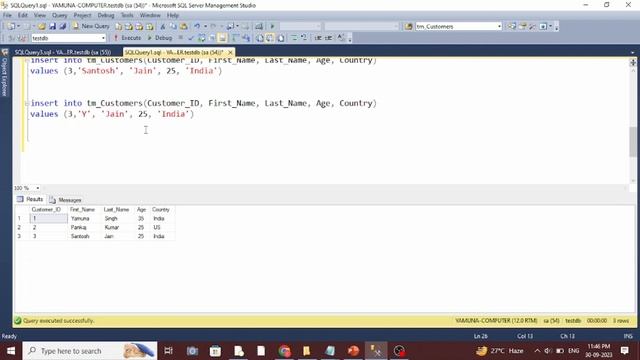The image size is (640, 360).
Task: Click the New Query button
Action: coord(91,26)
